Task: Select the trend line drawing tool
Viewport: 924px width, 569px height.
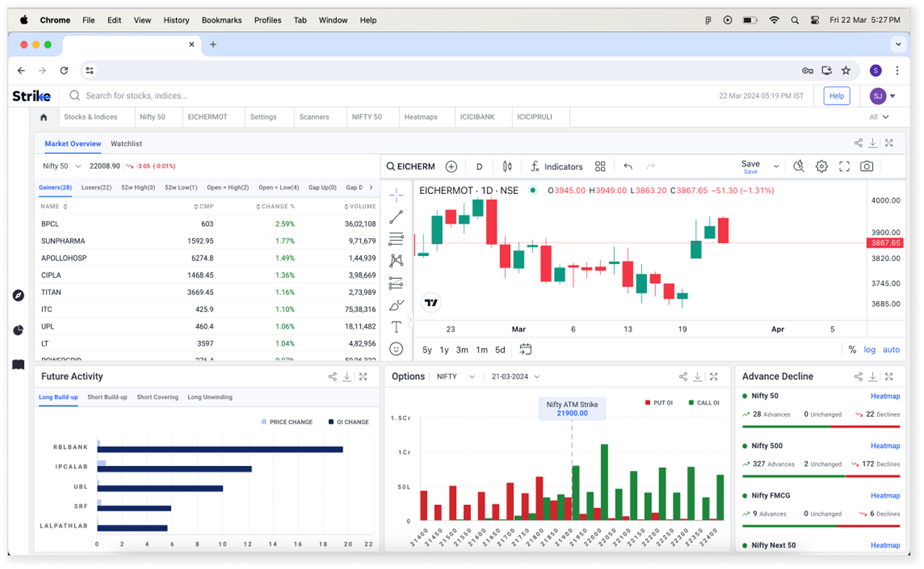Action: click(396, 217)
